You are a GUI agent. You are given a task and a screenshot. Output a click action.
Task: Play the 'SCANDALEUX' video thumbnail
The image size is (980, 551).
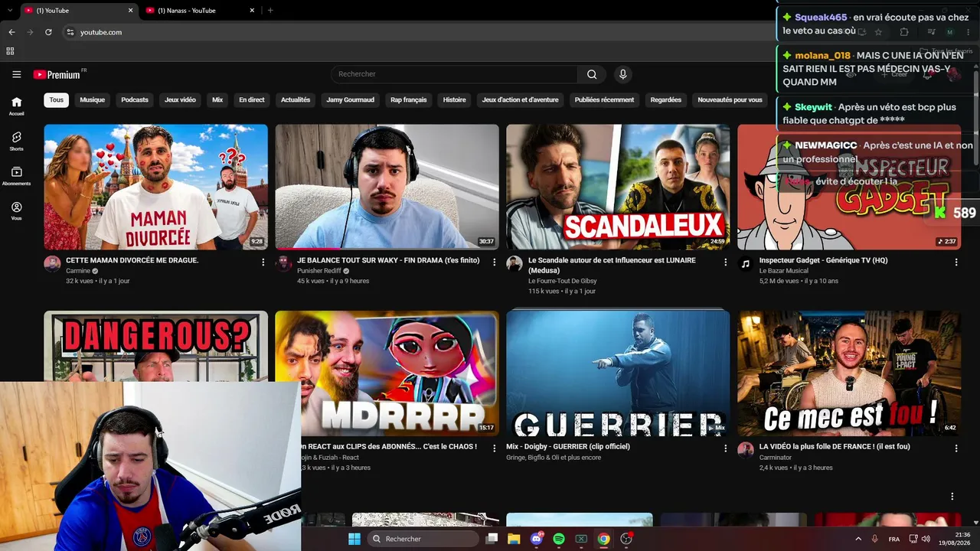tap(618, 187)
